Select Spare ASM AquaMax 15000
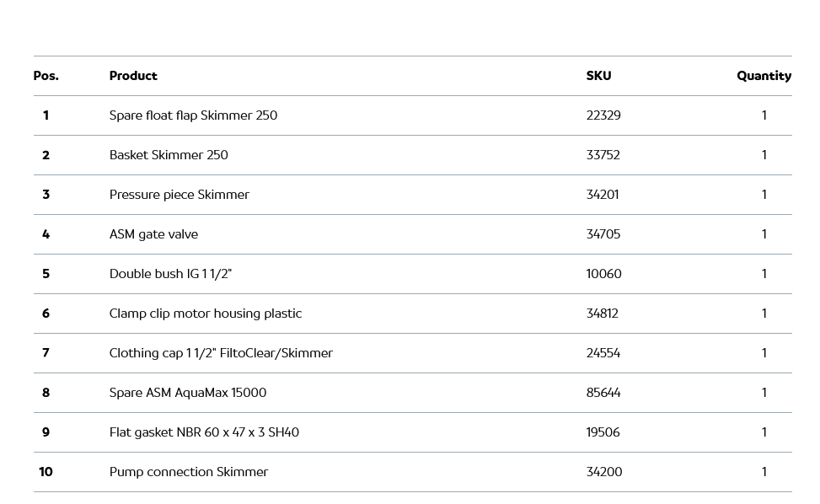820x504 pixels. pyautogui.click(x=187, y=393)
